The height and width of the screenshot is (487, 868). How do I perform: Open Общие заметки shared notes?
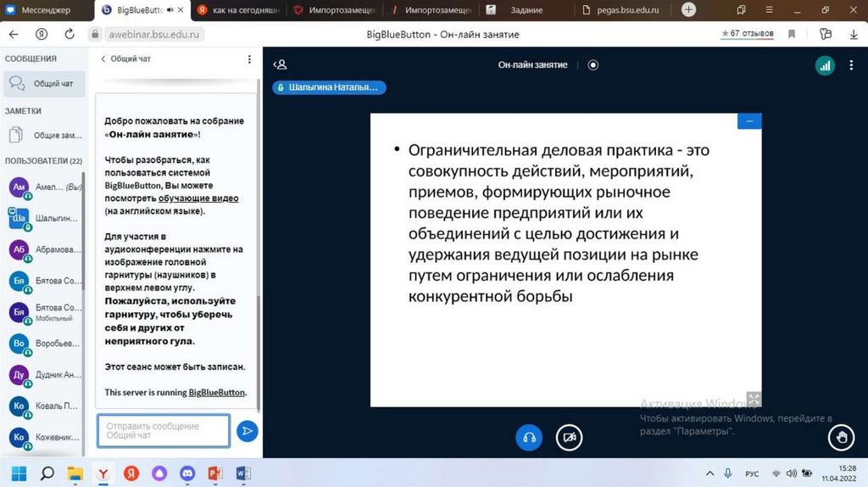[x=44, y=135]
